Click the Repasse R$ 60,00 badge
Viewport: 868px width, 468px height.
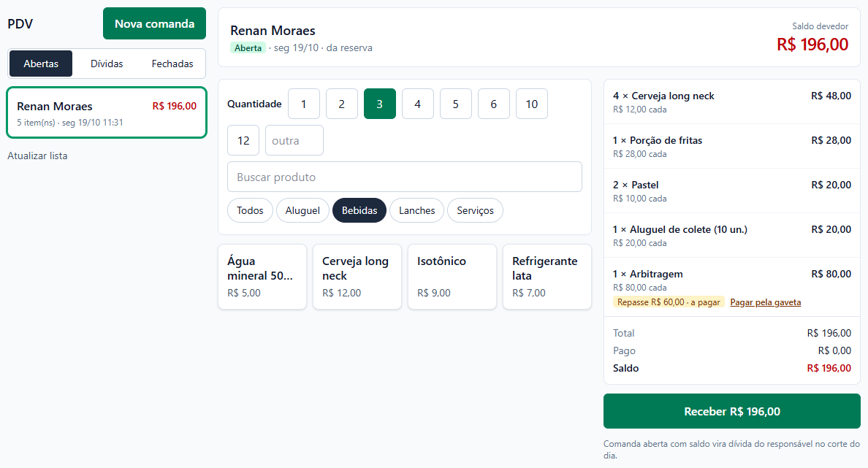tap(669, 302)
